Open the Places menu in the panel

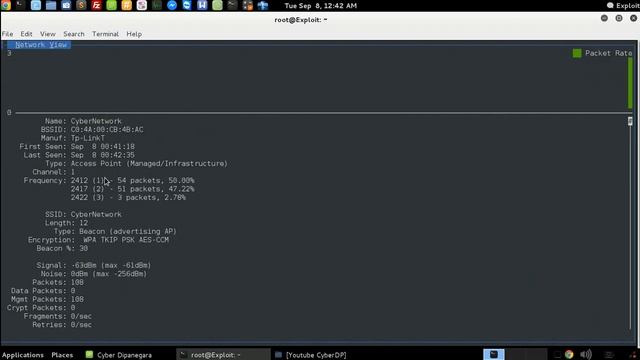tap(62, 355)
